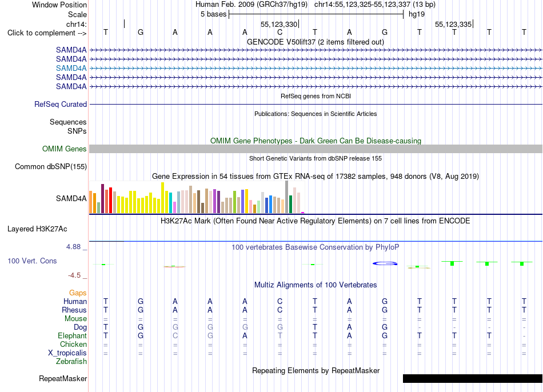Viewport: 543px width, 392px height.
Task: Select the light-blue SAMD4A transcript label
Action: click(71, 68)
